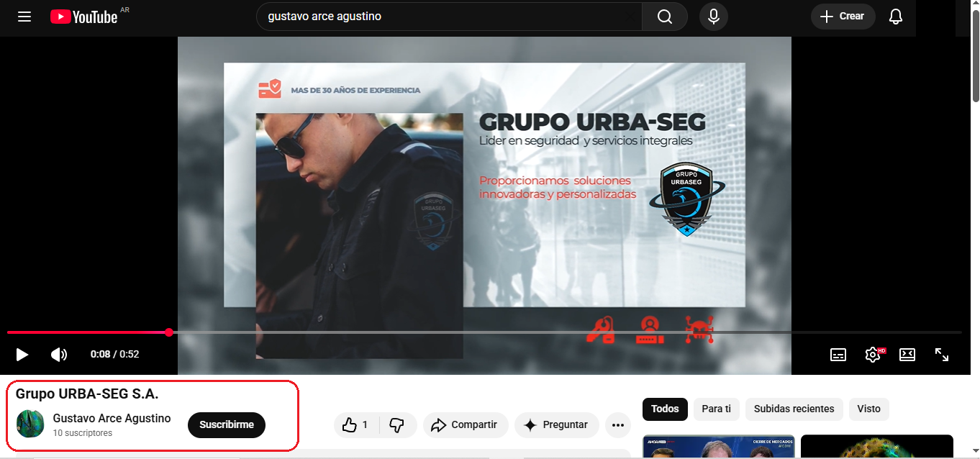Open the three-dot more actions menu
980x459 pixels.
coord(617,425)
